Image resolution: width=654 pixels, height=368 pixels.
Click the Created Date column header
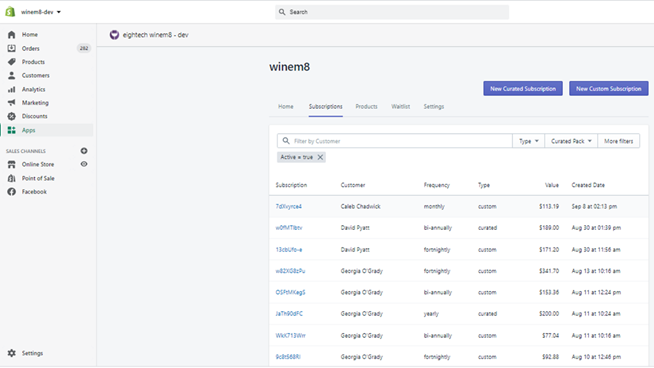[588, 185]
